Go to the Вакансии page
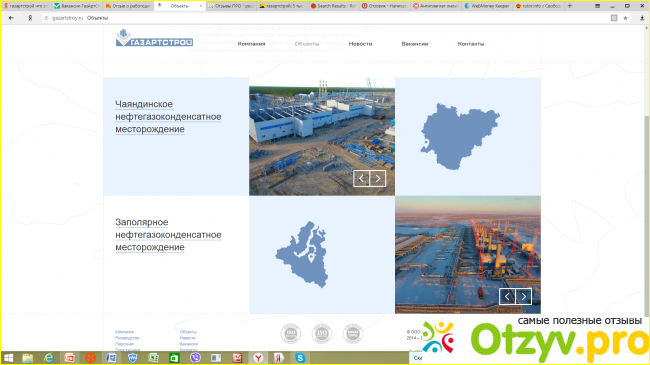650x365 pixels. click(415, 44)
